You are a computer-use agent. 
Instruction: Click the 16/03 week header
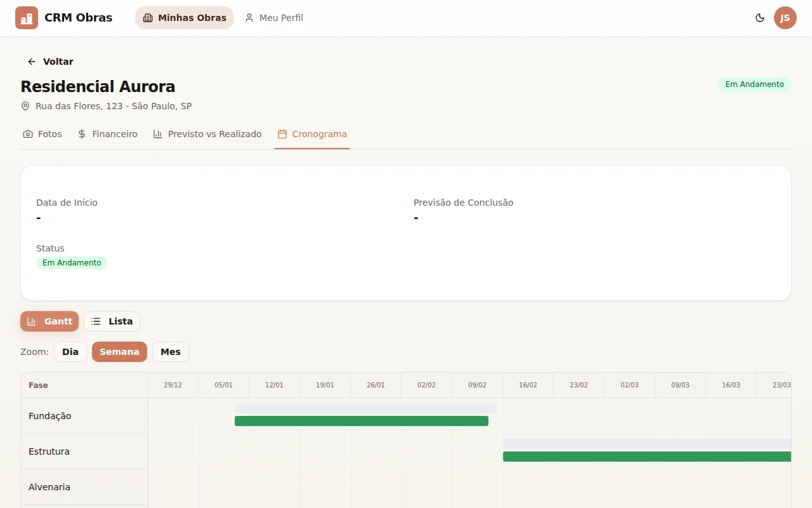coord(731,385)
